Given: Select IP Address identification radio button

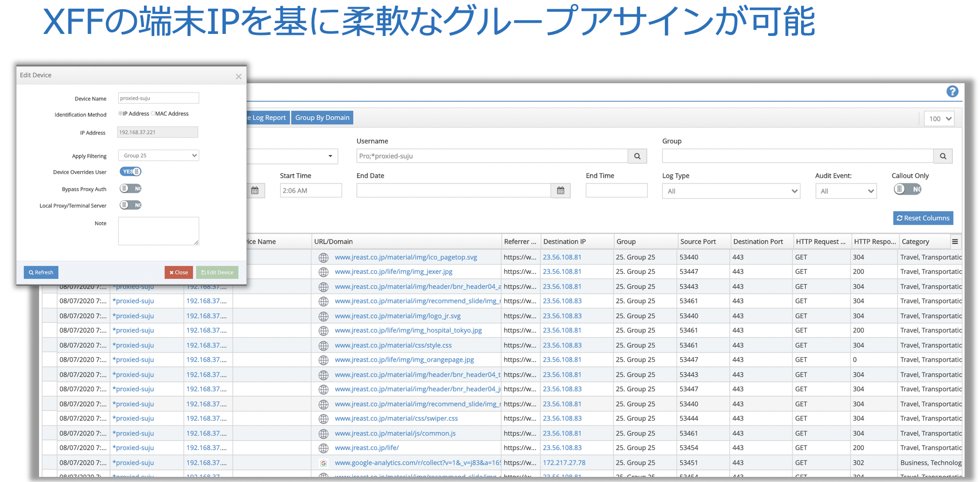Looking at the screenshot, I should 120,114.
